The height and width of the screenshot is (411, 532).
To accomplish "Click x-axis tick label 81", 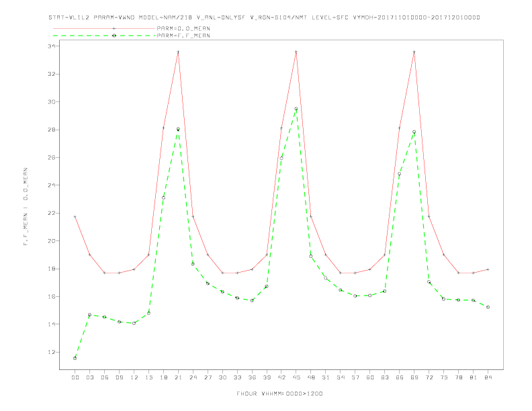I will click(x=474, y=377).
